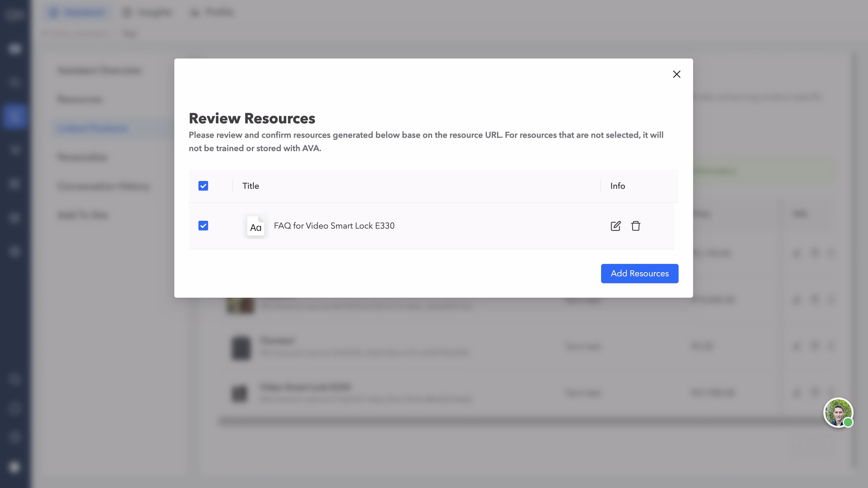This screenshot has height=488, width=868.
Task: Edit the FAQ for Video Smart Lock resource
Action: point(615,226)
